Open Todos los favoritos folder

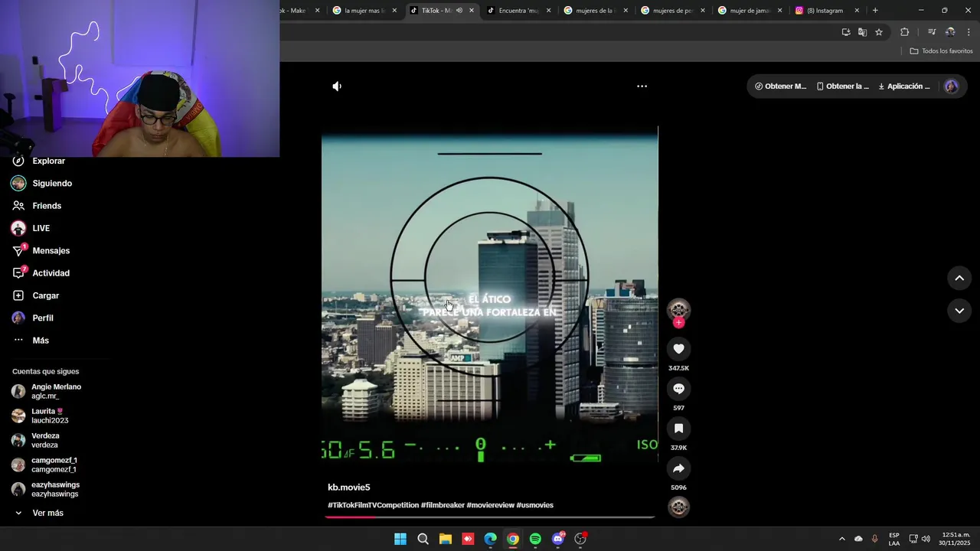point(941,51)
